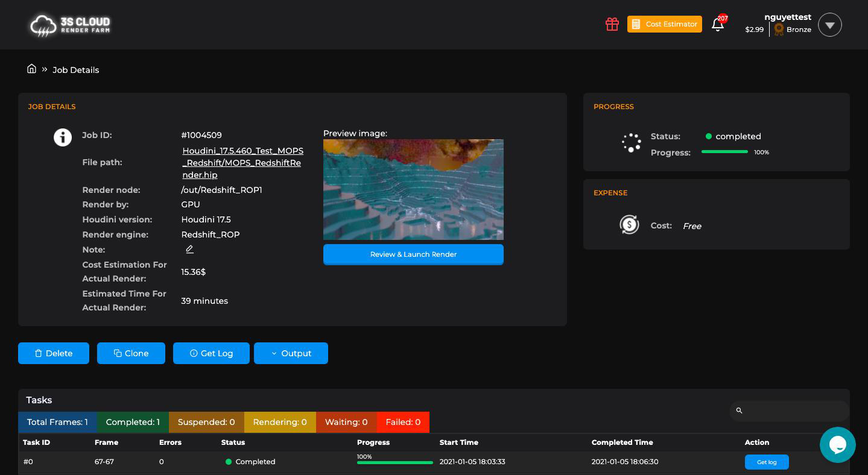Click the job progress bar at 100%
868x475 pixels.
(724, 152)
